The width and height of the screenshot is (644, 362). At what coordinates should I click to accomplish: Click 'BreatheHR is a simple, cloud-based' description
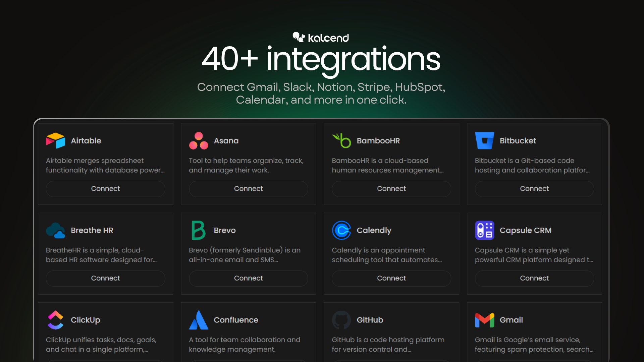pyautogui.click(x=101, y=255)
